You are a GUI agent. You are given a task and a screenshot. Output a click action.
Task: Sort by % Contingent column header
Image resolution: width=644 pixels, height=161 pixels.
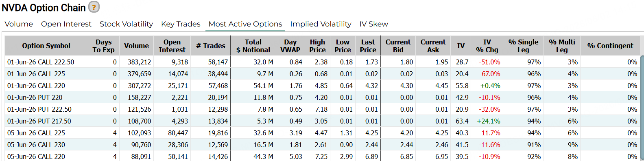coord(610,46)
